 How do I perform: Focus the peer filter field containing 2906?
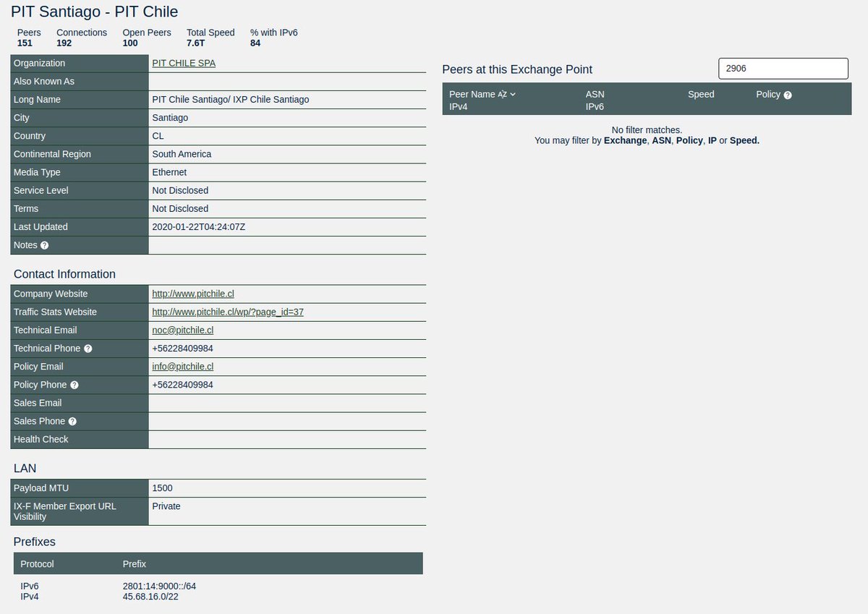(x=783, y=68)
